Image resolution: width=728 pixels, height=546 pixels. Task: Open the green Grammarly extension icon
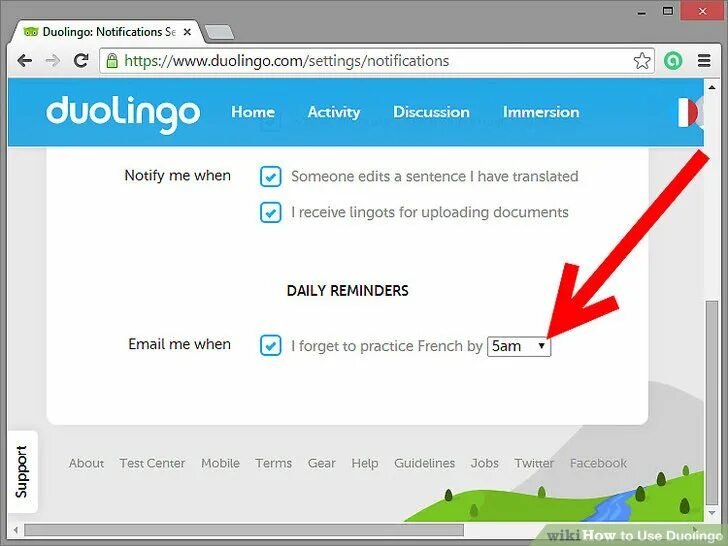coord(673,61)
